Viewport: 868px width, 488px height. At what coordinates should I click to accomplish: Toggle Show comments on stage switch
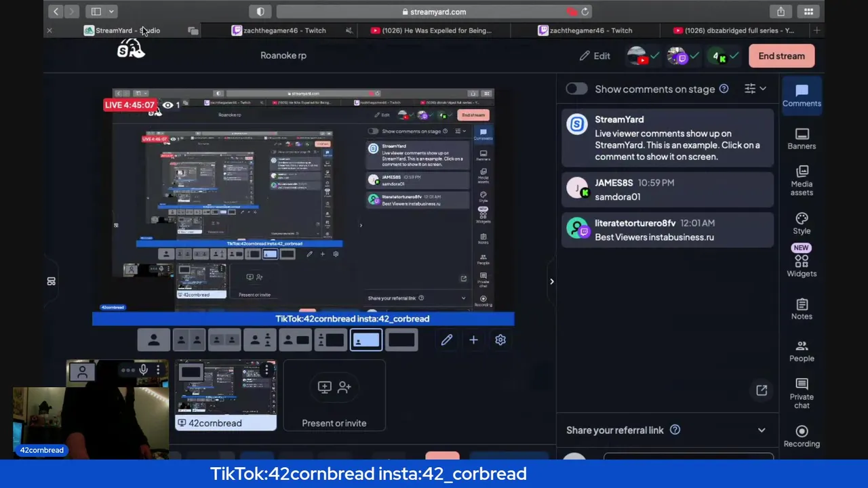(x=576, y=89)
